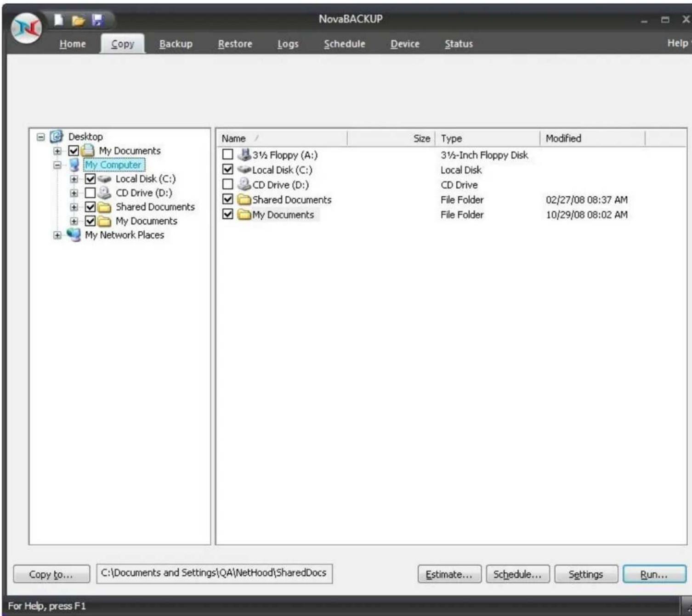
Task: Expand My Documents node under Desktop
Action: tap(57, 151)
